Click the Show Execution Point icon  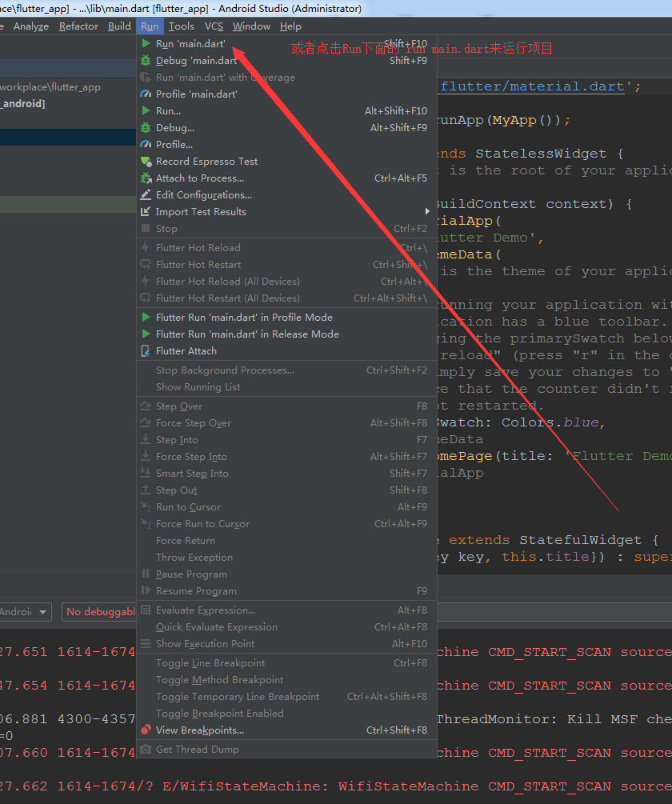pyautogui.click(x=146, y=644)
